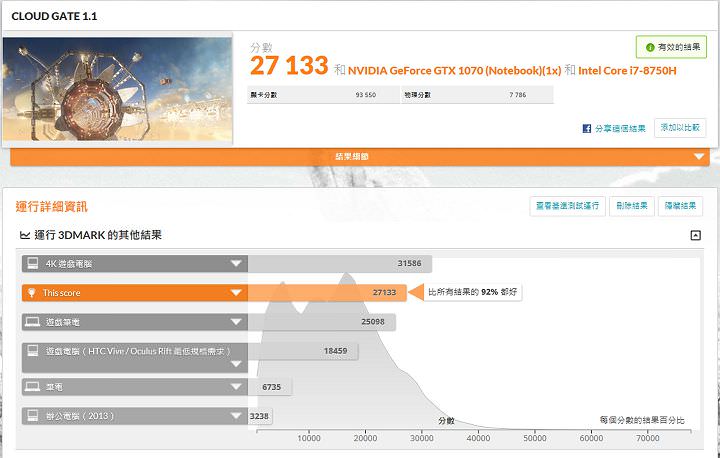Click the 隱藏結果 button
Image resolution: width=720 pixels, height=458 pixels.
pyautogui.click(x=680, y=205)
